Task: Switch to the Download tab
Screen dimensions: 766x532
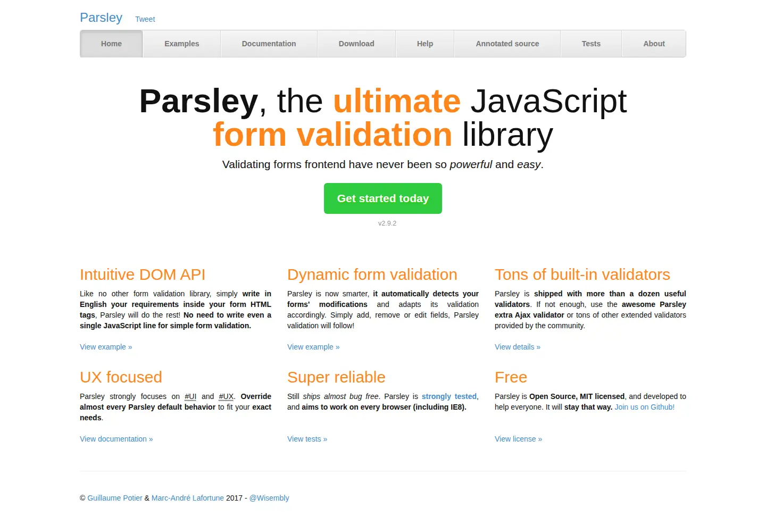Action: point(356,44)
